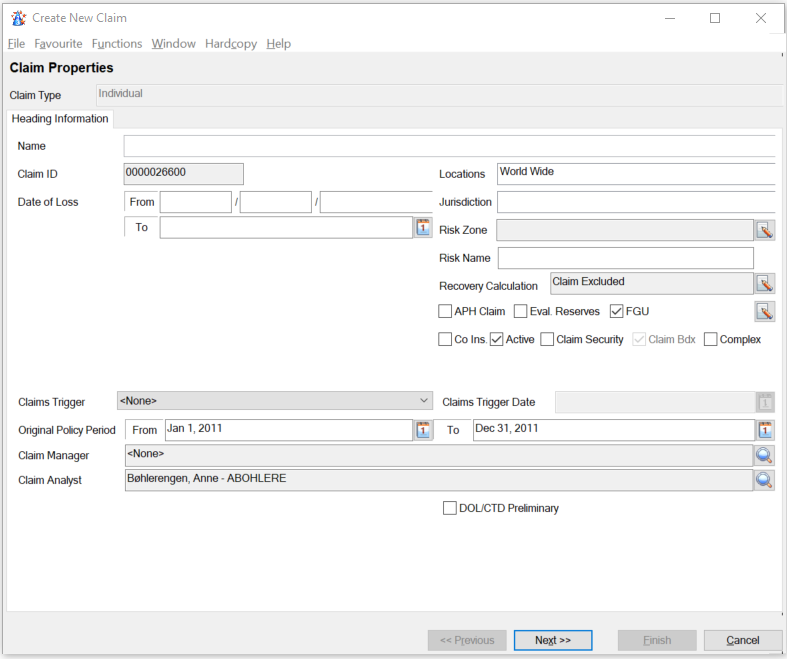Open calendar picker for Date of Loss To
This screenshot has width=787, height=659.
pos(423,228)
